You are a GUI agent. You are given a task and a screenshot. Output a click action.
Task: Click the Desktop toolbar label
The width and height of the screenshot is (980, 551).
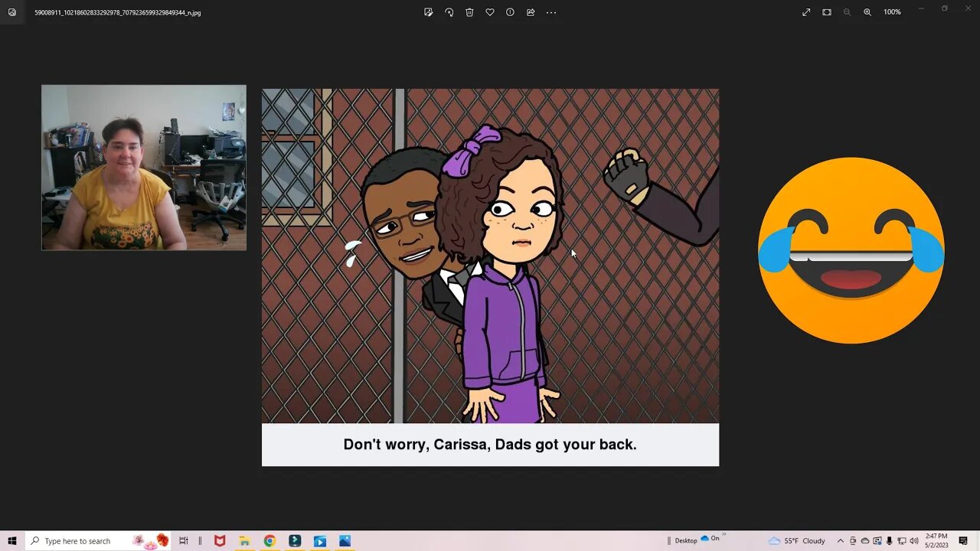click(x=685, y=541)
